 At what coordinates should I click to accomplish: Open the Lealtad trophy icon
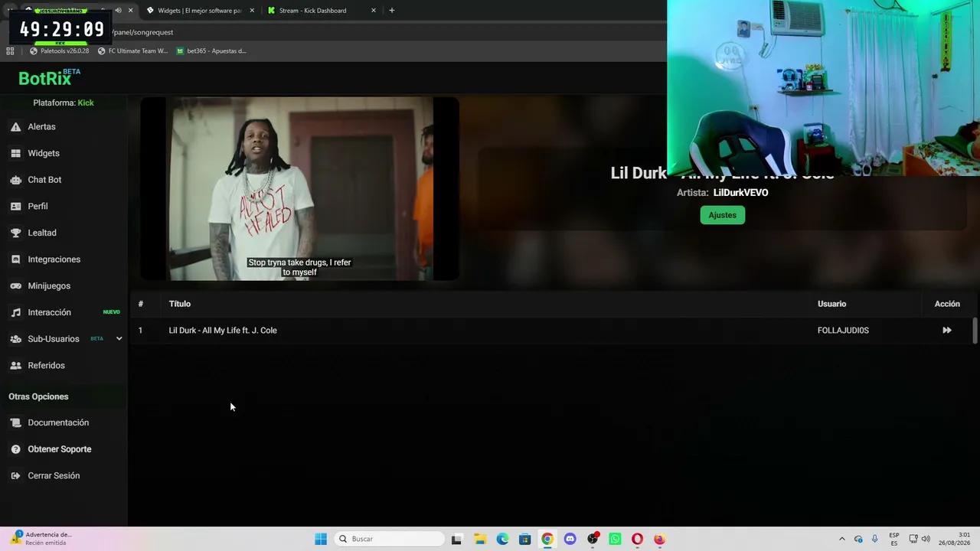15,233
